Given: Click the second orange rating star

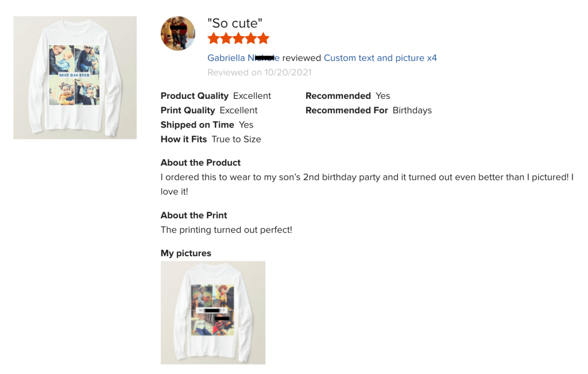Looking at the screenshot, I should tap(226, 38).
